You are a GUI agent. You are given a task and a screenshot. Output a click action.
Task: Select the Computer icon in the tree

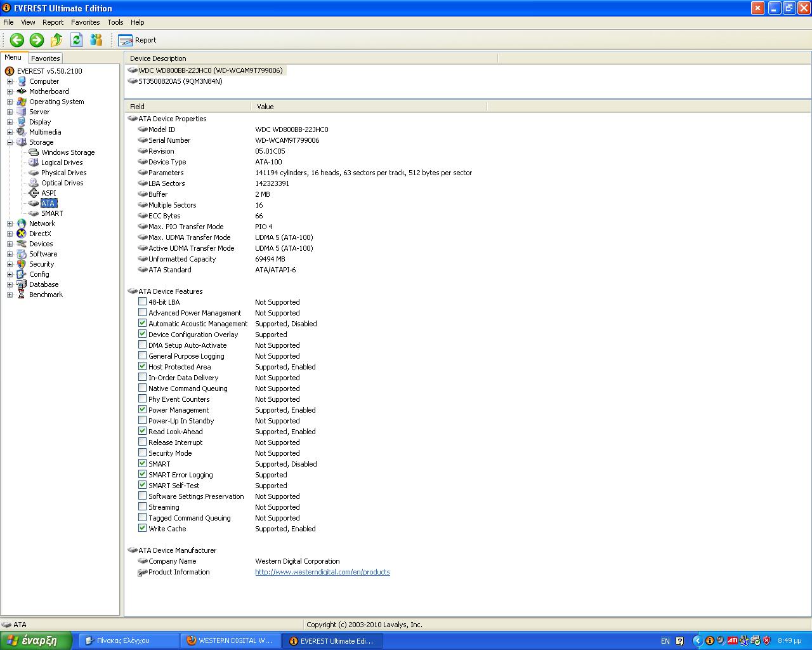(22, 81)
